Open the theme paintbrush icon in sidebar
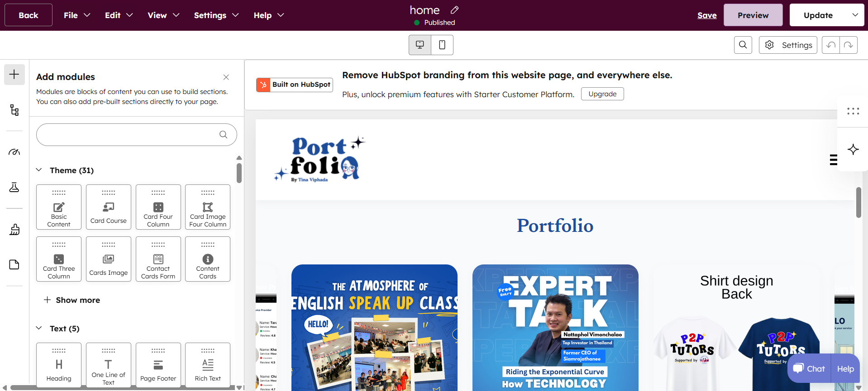868x391 pixels. click(14, 229)
